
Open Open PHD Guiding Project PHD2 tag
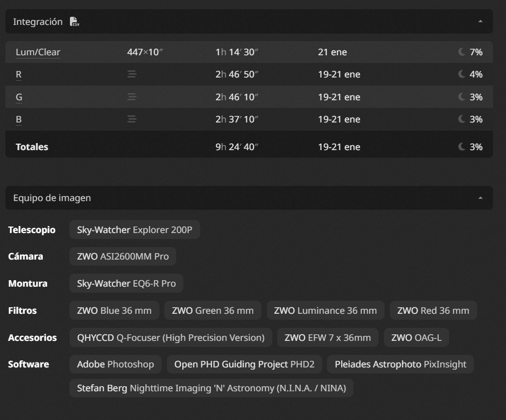[x=244, y=364]
